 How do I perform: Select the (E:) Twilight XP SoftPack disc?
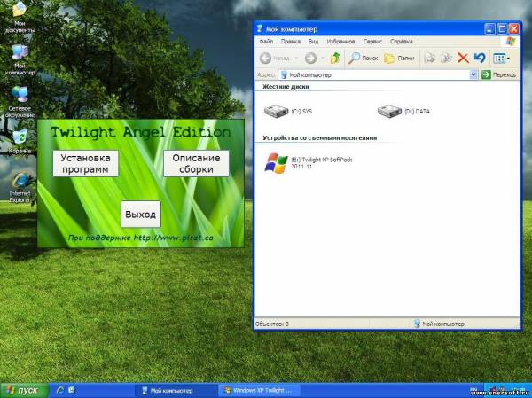[x=308, y=163]
